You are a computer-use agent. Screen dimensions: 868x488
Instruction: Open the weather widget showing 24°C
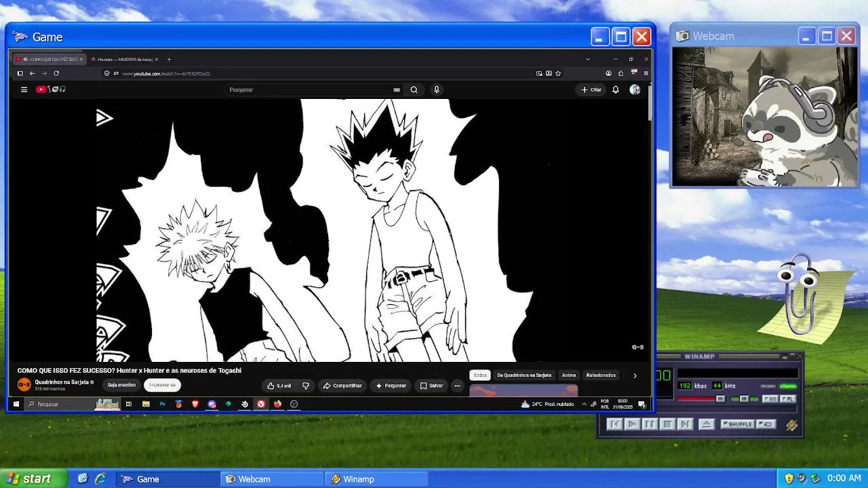[547, 404]
